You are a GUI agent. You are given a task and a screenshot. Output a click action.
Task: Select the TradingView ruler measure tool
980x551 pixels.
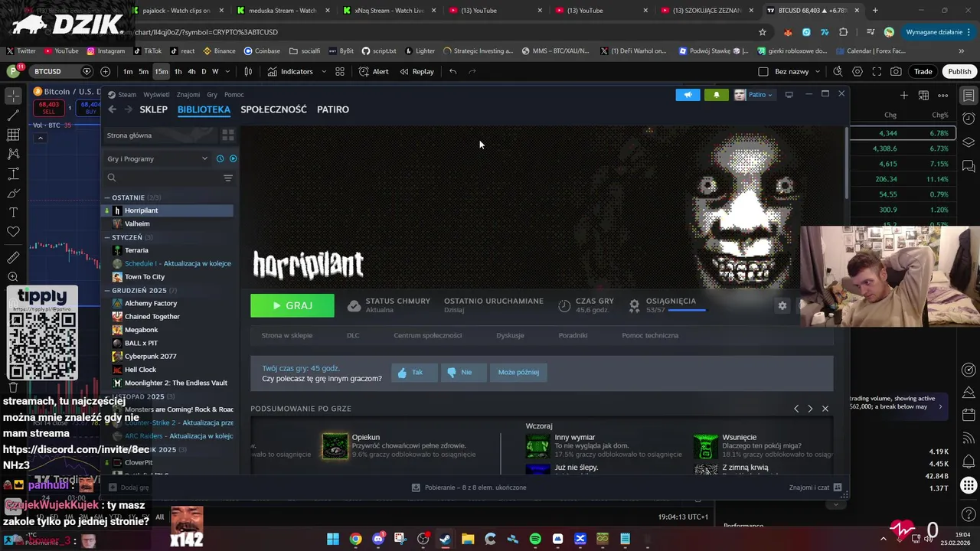tap(13, 257)
